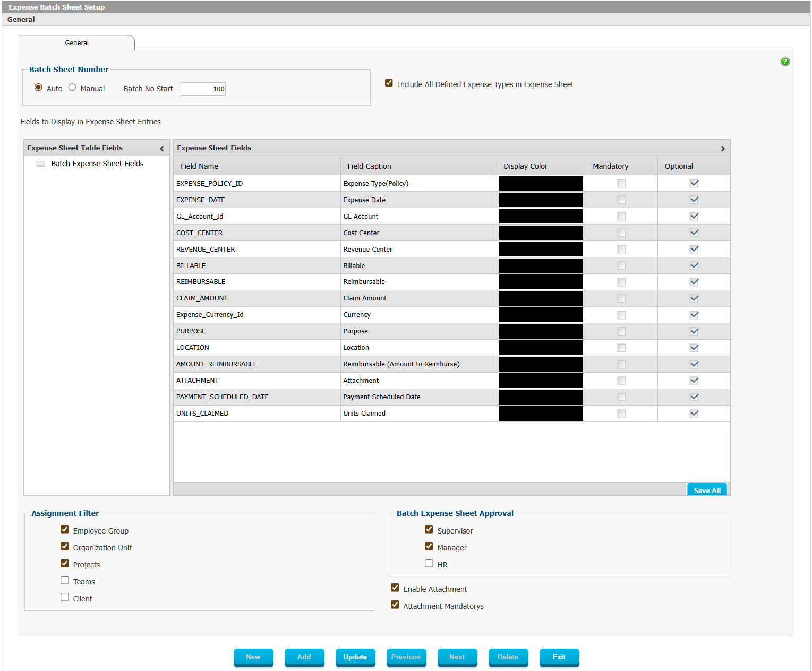Toggle the Enable Attachment checkbox
This screenshot has height=671, width=812.
click(x=395, y=588)
